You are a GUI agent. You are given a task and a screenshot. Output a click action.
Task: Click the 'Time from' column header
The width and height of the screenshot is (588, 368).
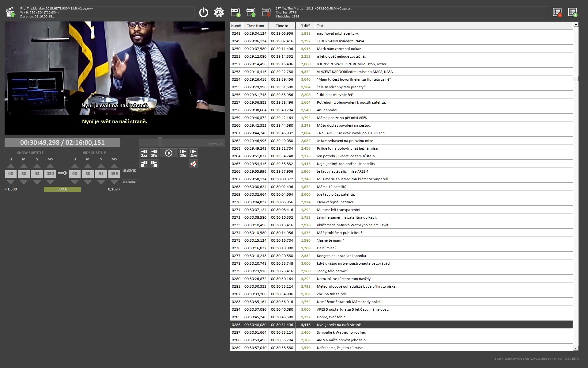255,26
